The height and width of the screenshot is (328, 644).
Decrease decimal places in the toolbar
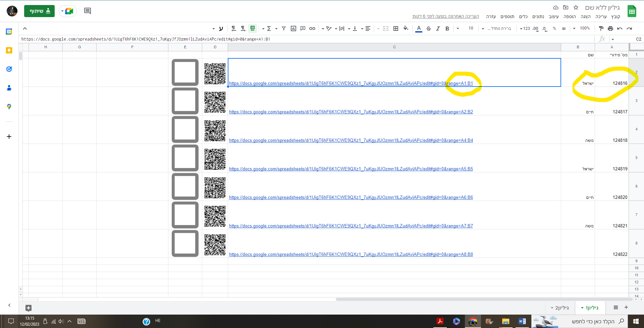[x=544, y=29]
